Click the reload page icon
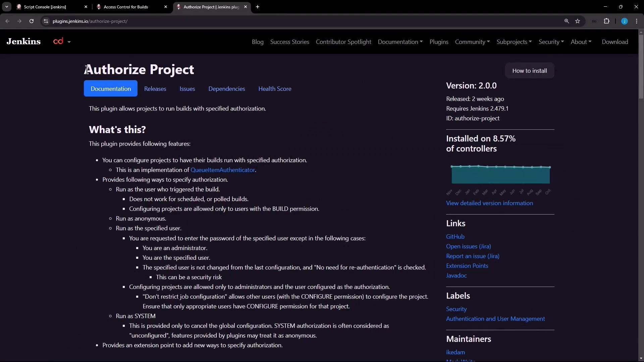Viewport: 644px width, 362px height. click(x=32, y=21)
